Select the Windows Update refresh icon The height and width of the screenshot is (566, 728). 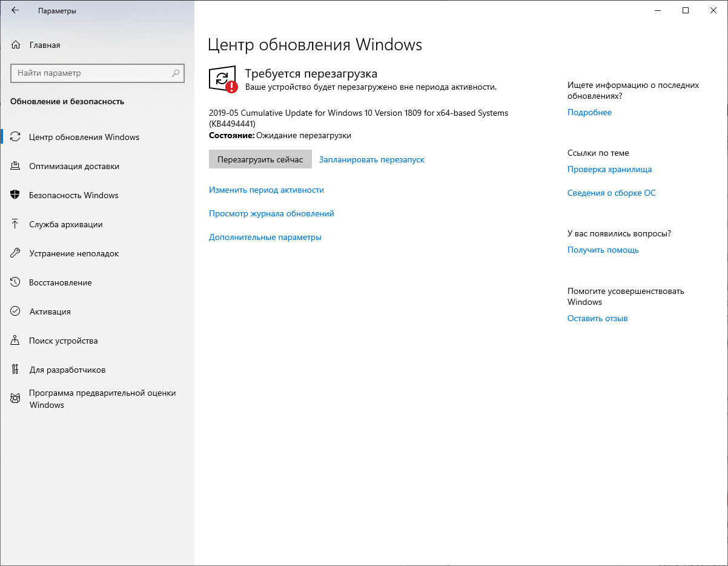click(x=15, y=137)
